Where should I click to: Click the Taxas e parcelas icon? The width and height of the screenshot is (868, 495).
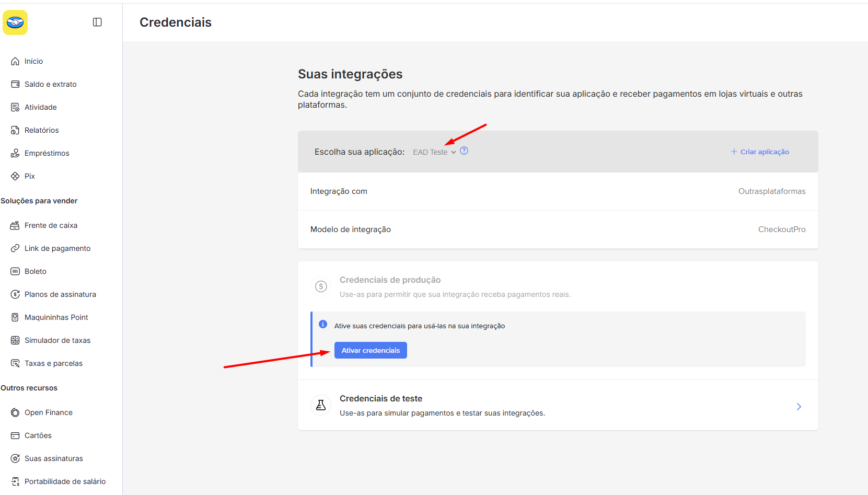pos(15,363)
